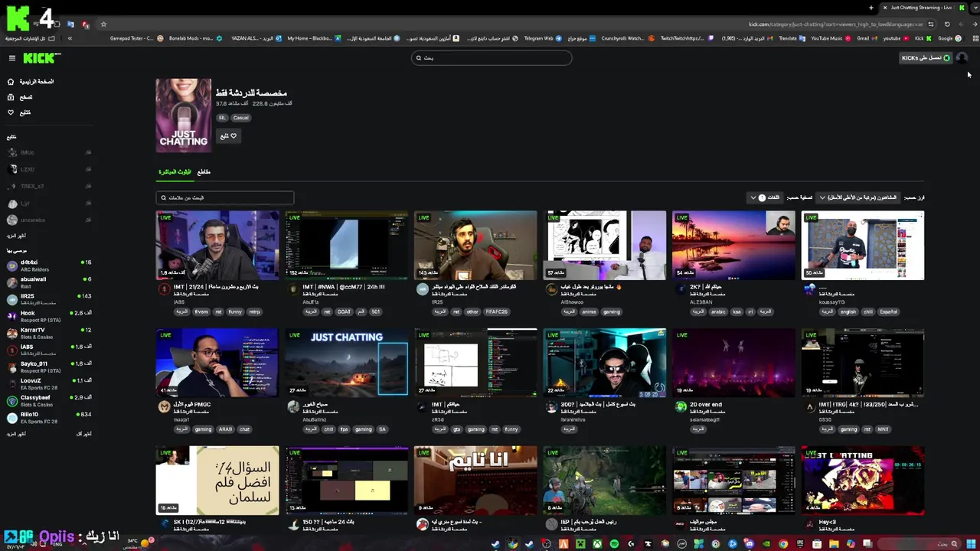Open the iIR25 stream thumbnail
980x551 pixels.
[475, 245]
